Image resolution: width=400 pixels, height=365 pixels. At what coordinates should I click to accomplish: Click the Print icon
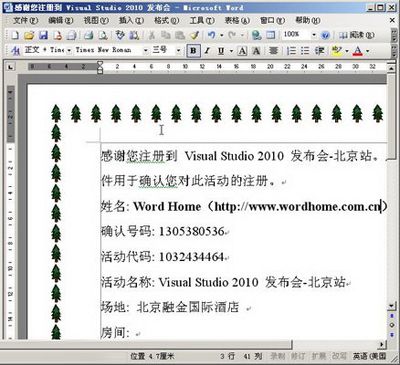click(88, 35)
